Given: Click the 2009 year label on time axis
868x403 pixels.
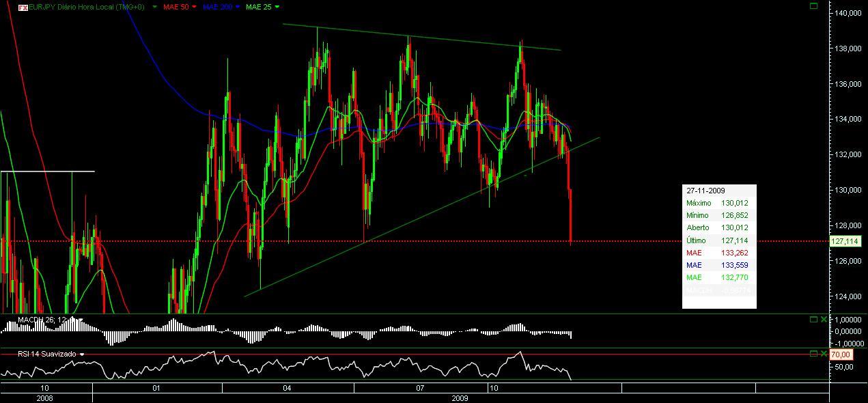Looking at the screenshot, I should coord(460,398).
